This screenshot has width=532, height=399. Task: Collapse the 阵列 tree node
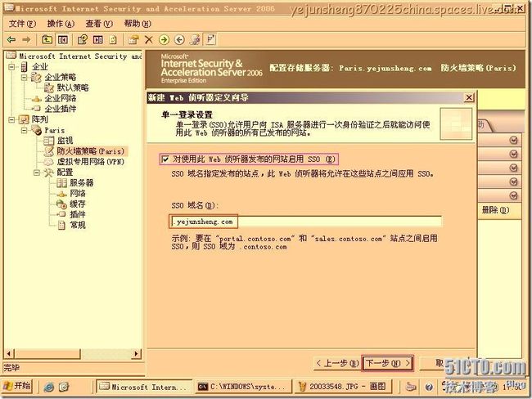click(12, 119)
